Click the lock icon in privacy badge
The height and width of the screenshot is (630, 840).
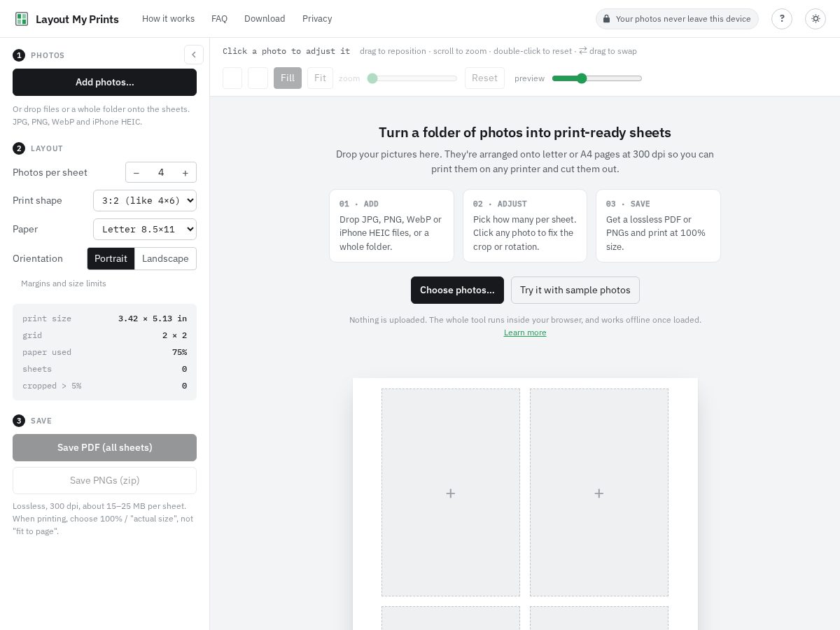click(606, 19)
